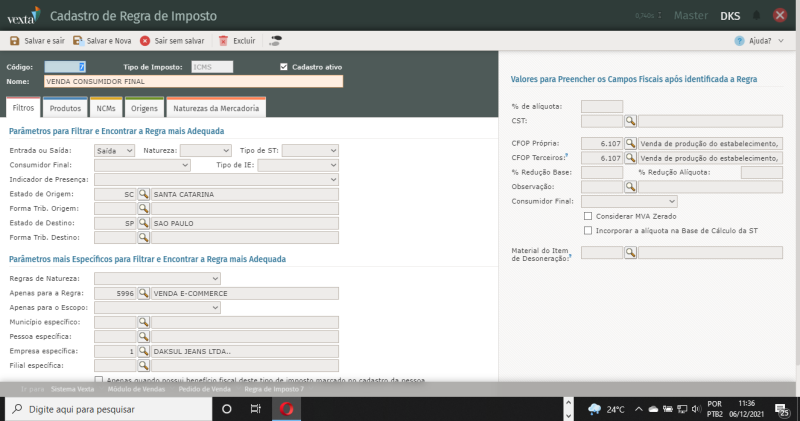This screenshot has height=421, width=800.
Task: Click Salvar e Nova in the toolbar
Action: pos(102,41)
